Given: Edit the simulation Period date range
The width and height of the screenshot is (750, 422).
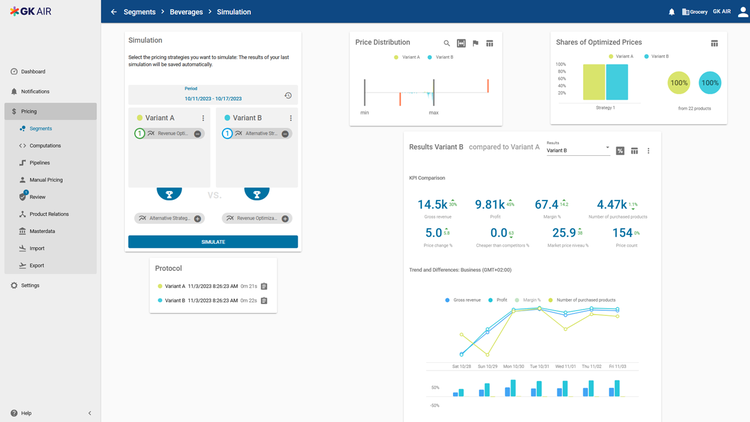Looking at the screenshot, I should pyautogui.click(x=213, y=95).
